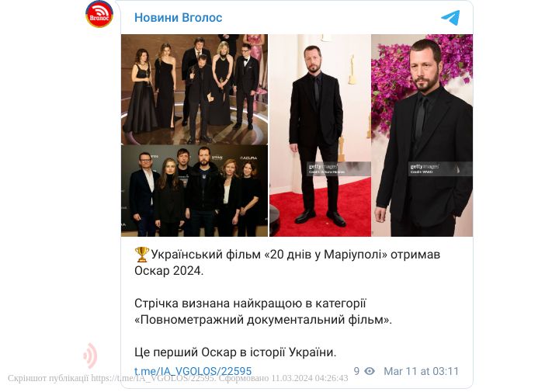
Task: Click the view count number 9
Action: click(x=356, y=371)
